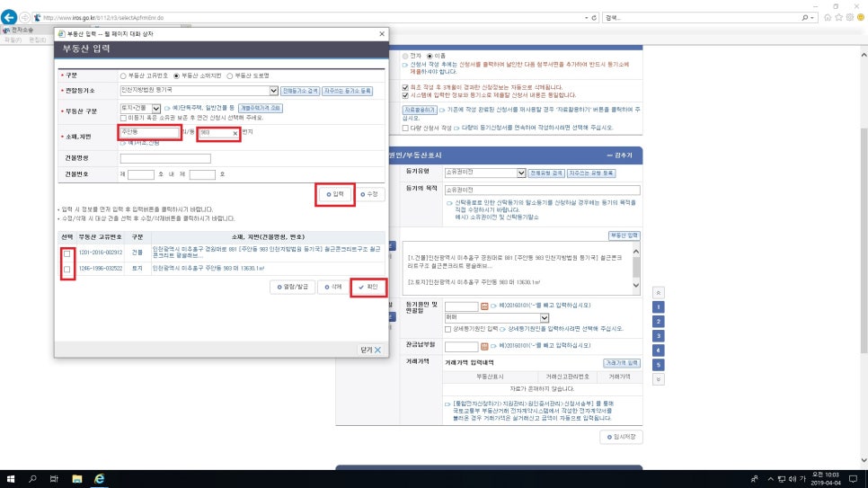Image resolution: width=868 pixels, height=488 pixels.
Task: Check the 토지 row 1246-1996-032522 checkbox
Action: pyautogui.click(x=67, y=270)
